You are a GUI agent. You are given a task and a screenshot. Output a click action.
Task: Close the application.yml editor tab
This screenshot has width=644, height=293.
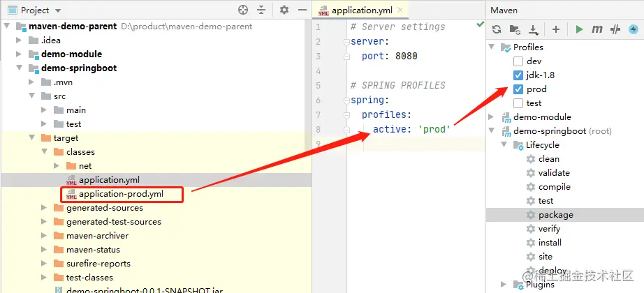(401, 10)
